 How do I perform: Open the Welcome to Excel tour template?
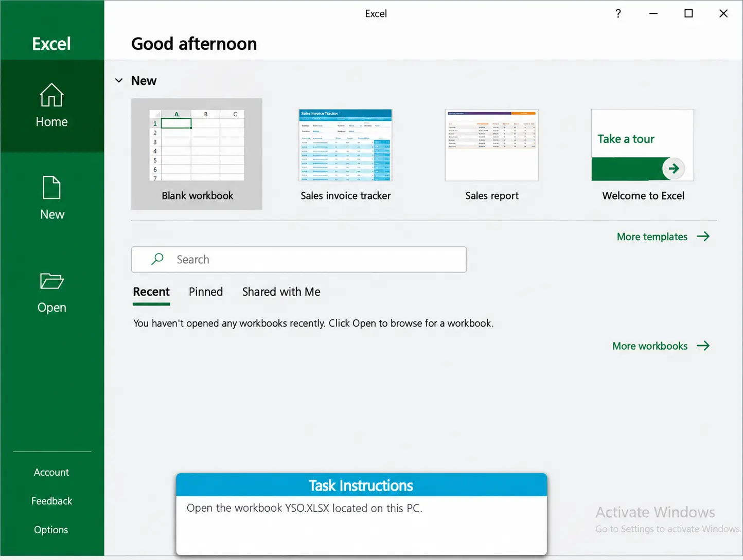point(643,154)
